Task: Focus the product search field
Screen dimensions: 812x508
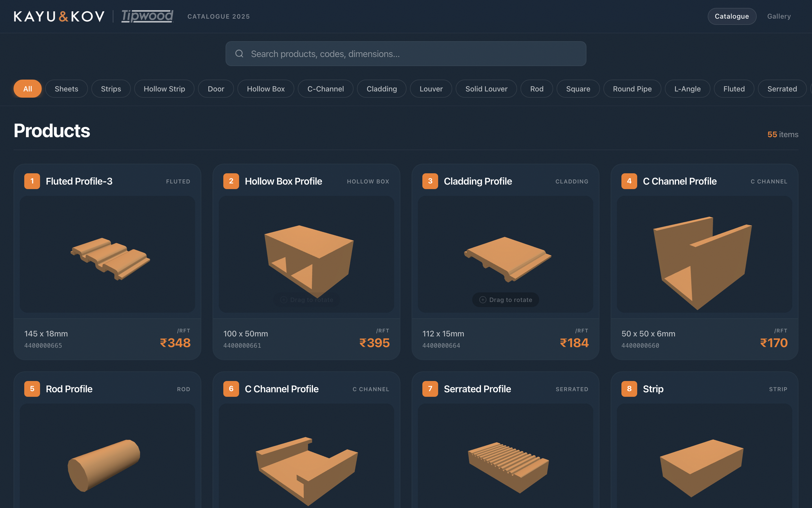Action: (406, 54)
